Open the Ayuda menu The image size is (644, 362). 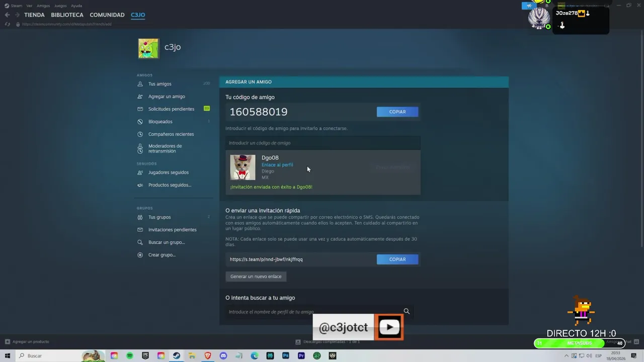tap(76, 6)
